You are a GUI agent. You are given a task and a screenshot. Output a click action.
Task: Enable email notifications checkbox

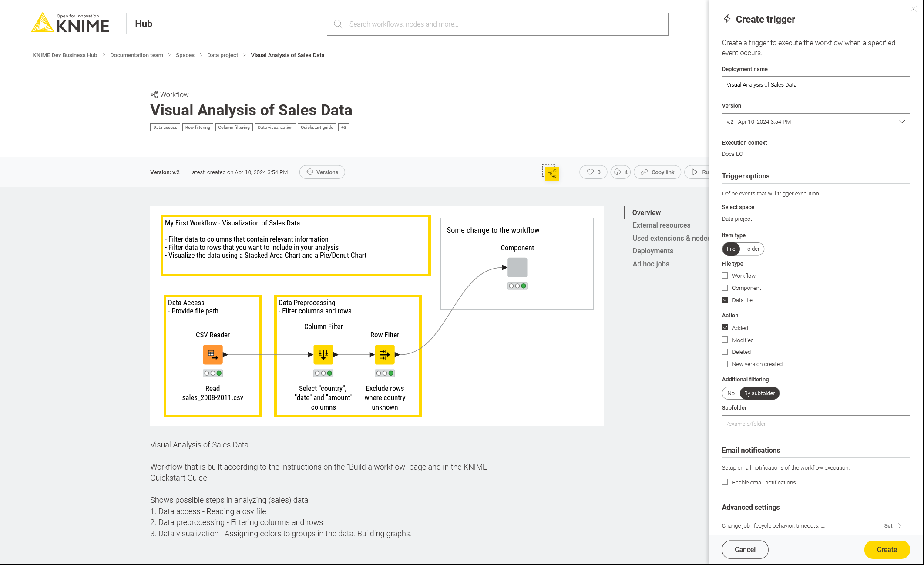(725, 482)
